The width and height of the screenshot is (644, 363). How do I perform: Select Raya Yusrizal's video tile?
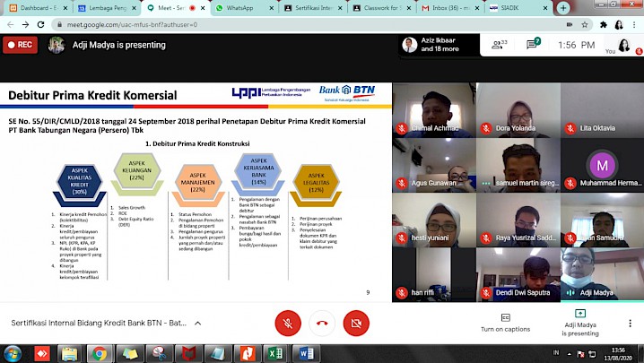518,220
